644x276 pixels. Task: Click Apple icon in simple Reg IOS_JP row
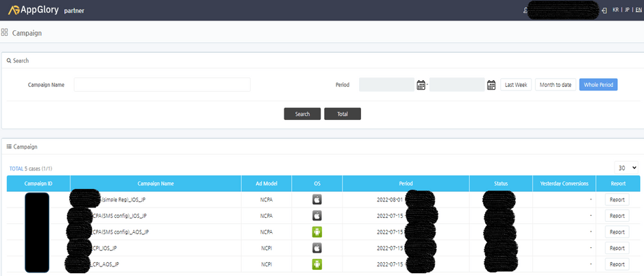317,199
